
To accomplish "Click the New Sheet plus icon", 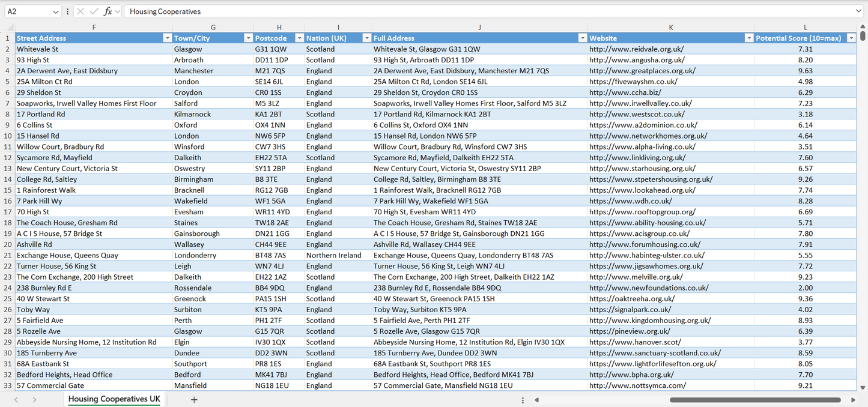I will 194,399.
